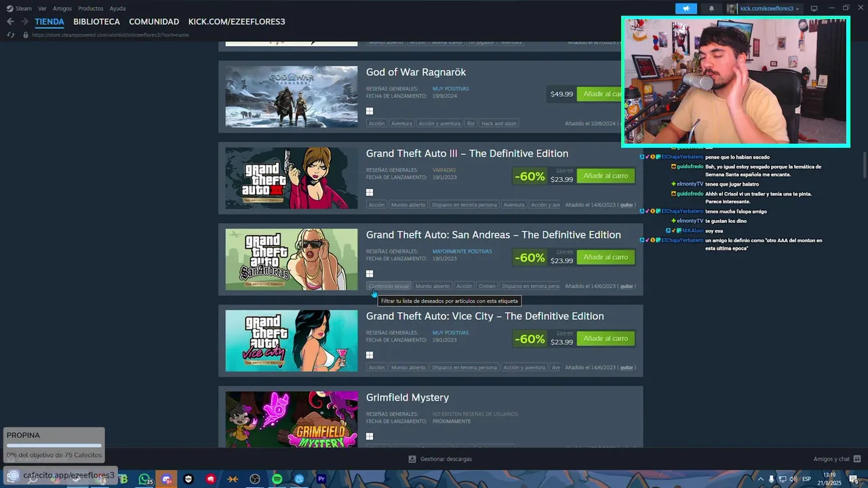Screen dimensions: 868x488
Task: Open the Grimfield Mystery title link
Action: pos(408,397)
